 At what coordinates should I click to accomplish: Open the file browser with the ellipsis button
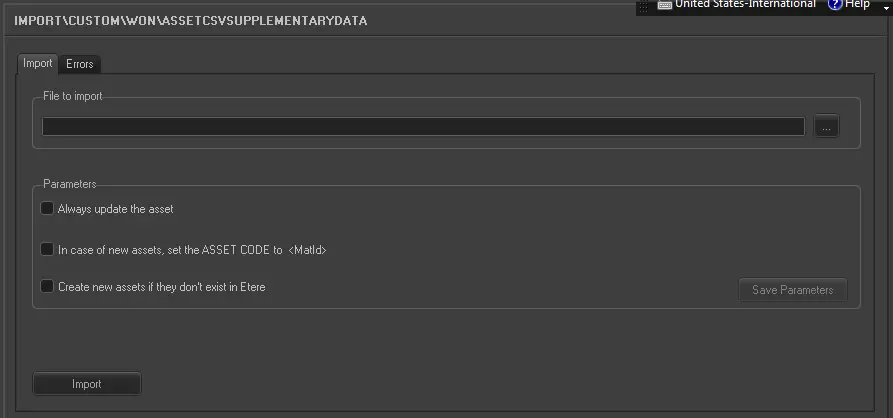[x=826, y=127]
